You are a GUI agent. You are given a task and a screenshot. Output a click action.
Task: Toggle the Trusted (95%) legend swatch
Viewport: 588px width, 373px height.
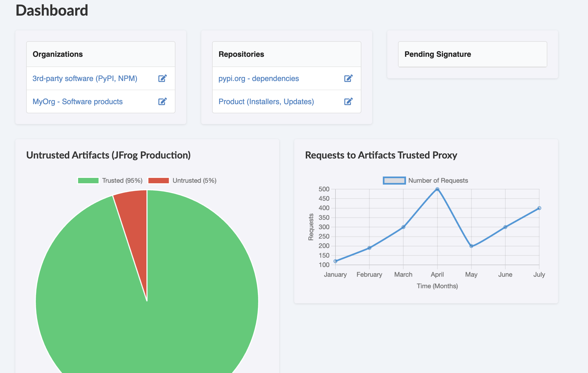[88, 181]
